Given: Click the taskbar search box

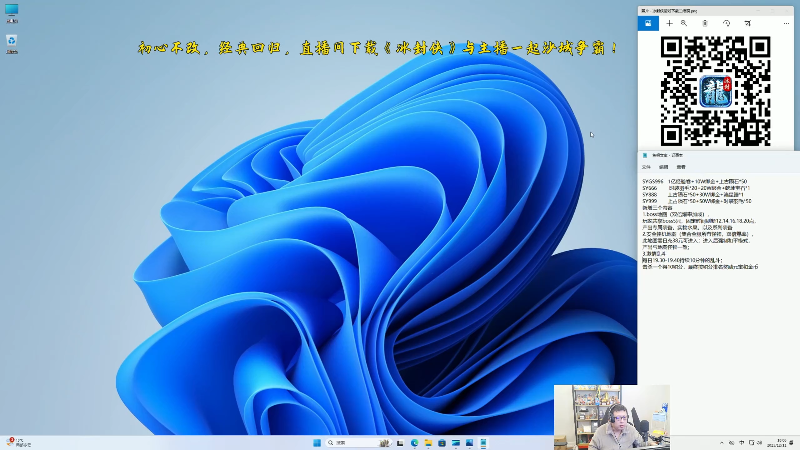Looking at the screenshot, I should pos(359,443).
